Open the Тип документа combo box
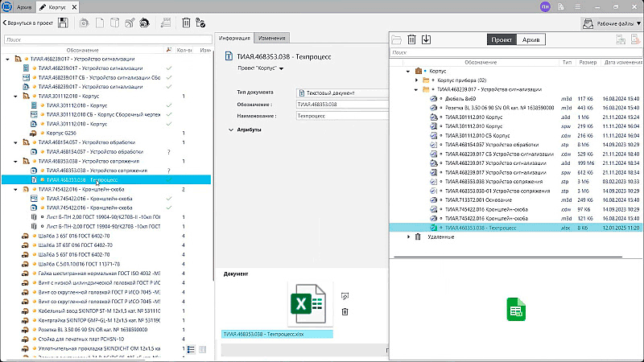Image resolution: width=644 pixels, height=362 pixels. click(342, 93)
